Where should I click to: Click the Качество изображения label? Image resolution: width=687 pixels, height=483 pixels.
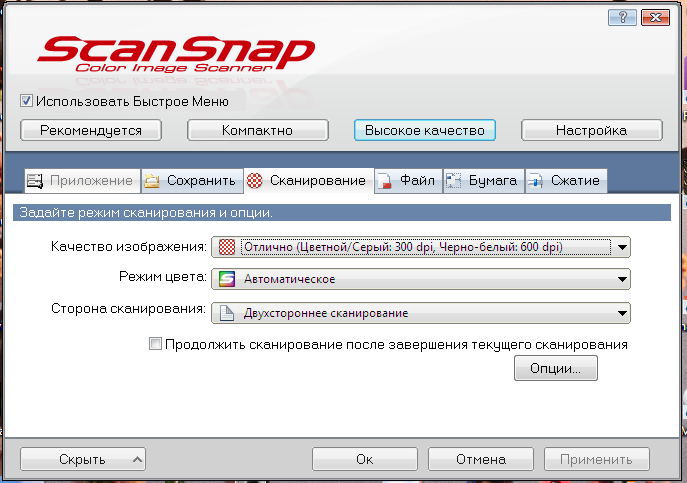(x=128, y=246)
